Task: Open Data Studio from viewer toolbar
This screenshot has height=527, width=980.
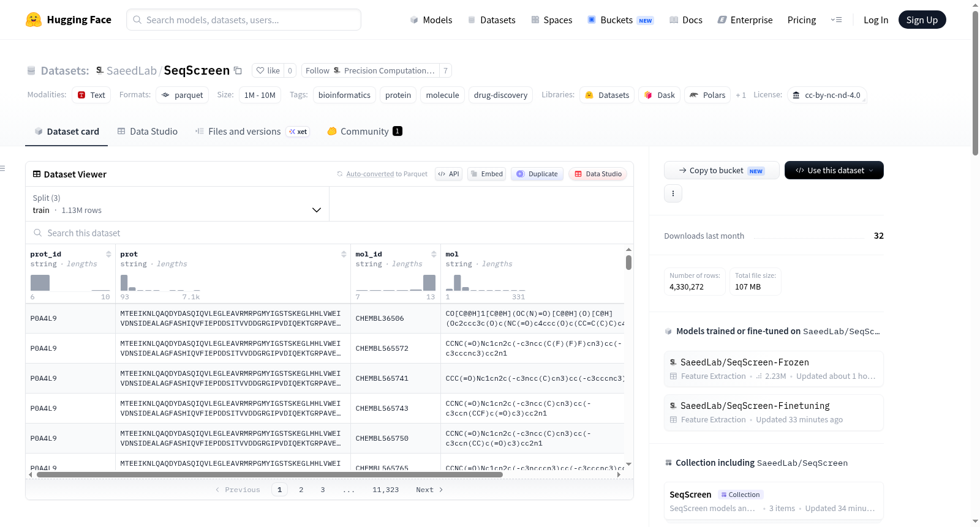Action: 598,174
